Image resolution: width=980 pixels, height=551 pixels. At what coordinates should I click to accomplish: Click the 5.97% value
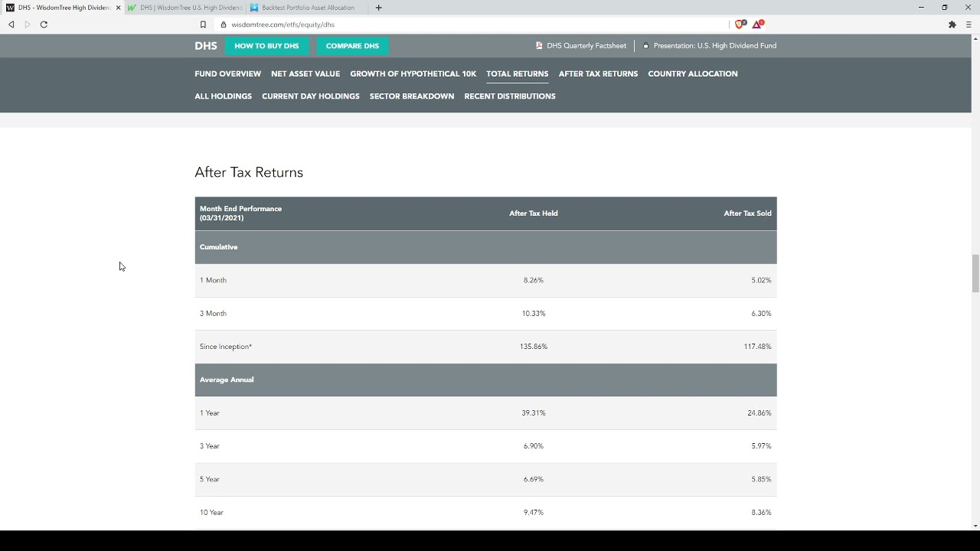coord(761,446)
